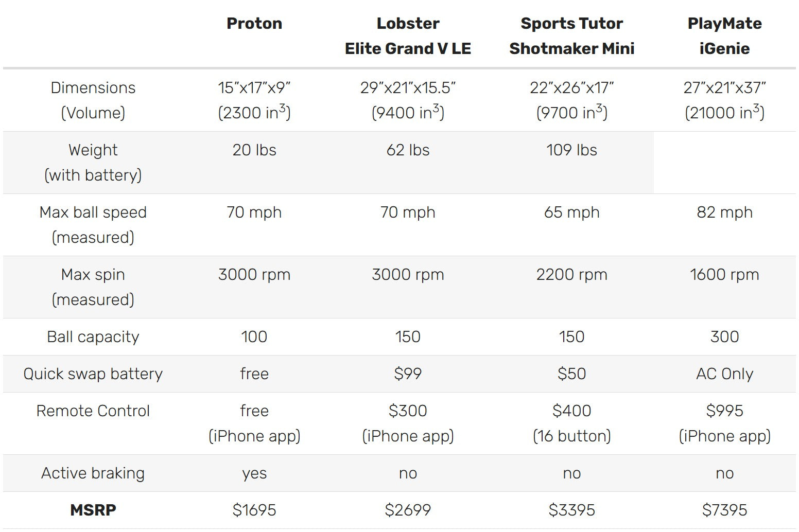Viewport: 799px width, 532px height.
Task: Click the Lobster $99 battery price
Action: [x=408, y=374]
